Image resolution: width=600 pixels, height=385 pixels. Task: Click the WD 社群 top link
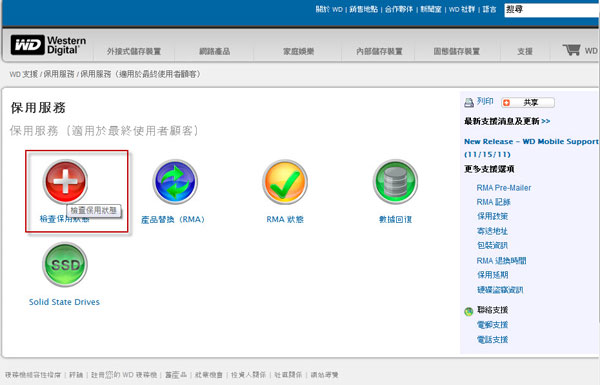point(462,9)
